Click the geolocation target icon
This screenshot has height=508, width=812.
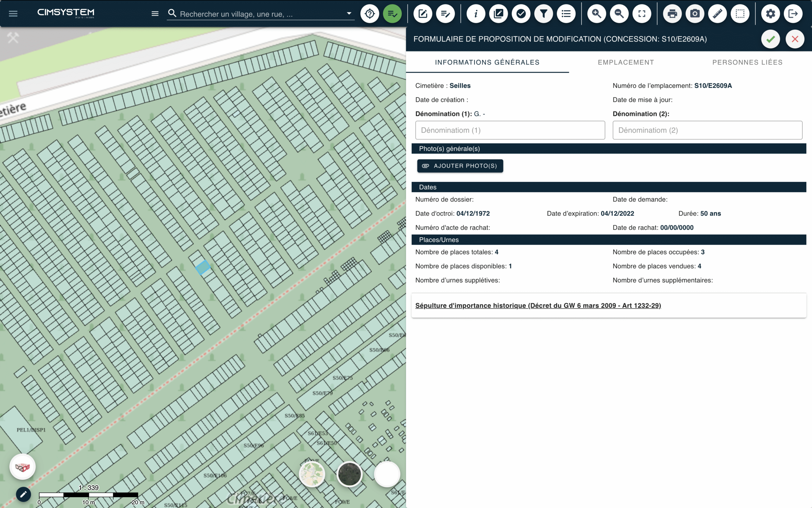(370, 14)
